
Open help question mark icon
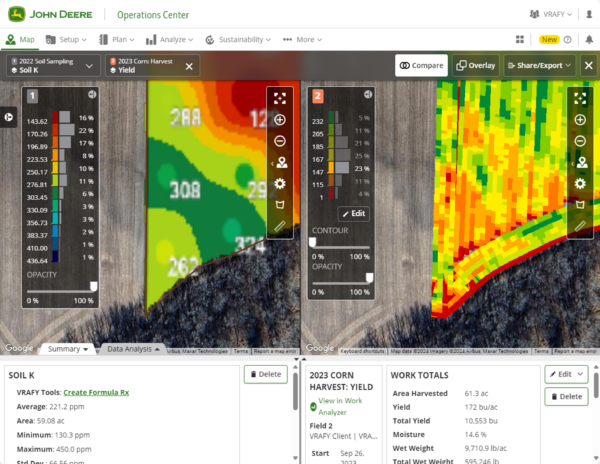pyautogui.click(x=567, y=39)
